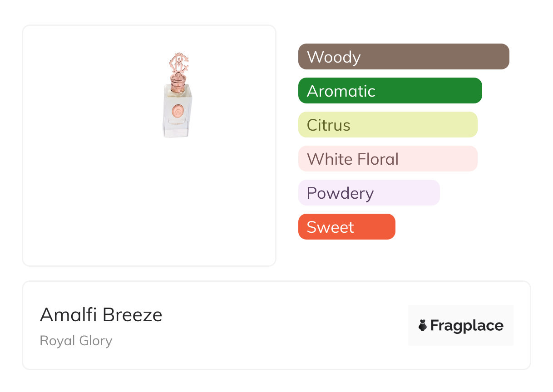
Task: Click the Fragplace wordmark text
Action: (467, 325)
